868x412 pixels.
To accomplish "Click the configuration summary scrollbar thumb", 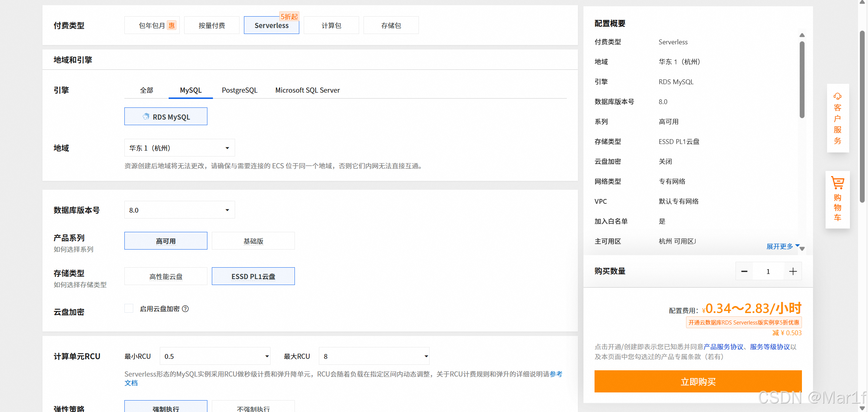I will 802,79.
